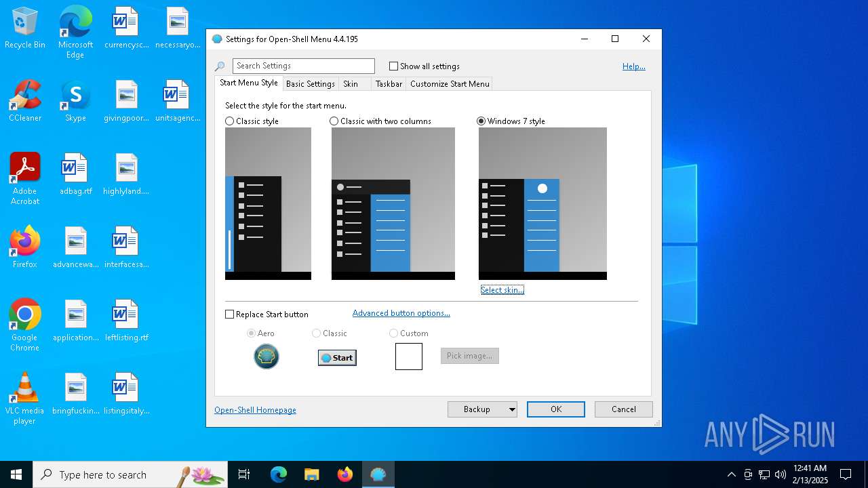Launch VLC media player desktop shortcut
868x488 pixels.
point(25,399)
